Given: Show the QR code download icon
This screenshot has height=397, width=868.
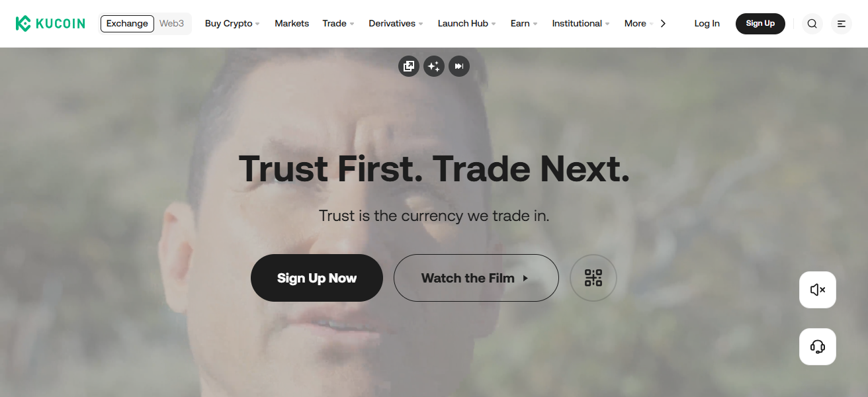Looking at the screenshot, I should 593,278.
